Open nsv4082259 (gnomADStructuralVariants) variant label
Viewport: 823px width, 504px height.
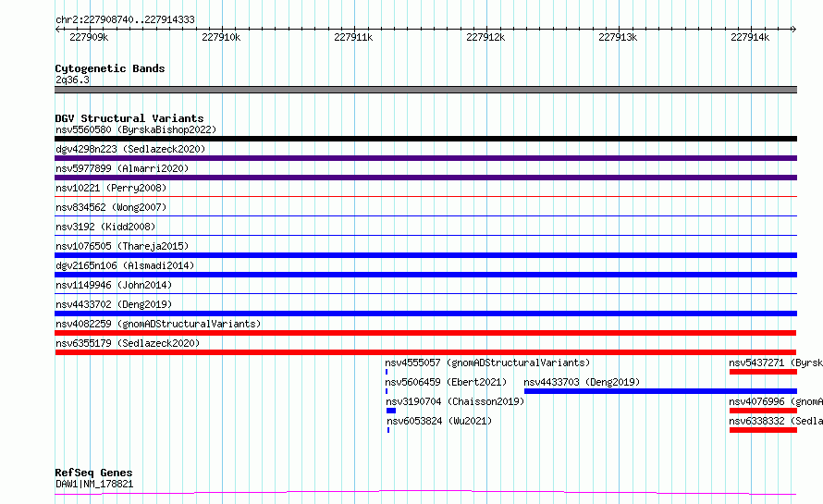(x=158, y=324)
